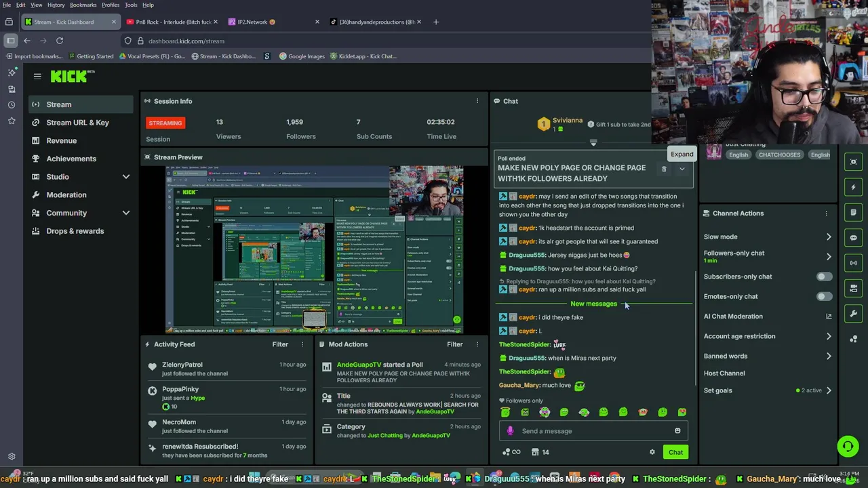Switch to handyandeproductions TikTok tab
The width and height of the screenshot is (868, 488).
click(376, 22)
